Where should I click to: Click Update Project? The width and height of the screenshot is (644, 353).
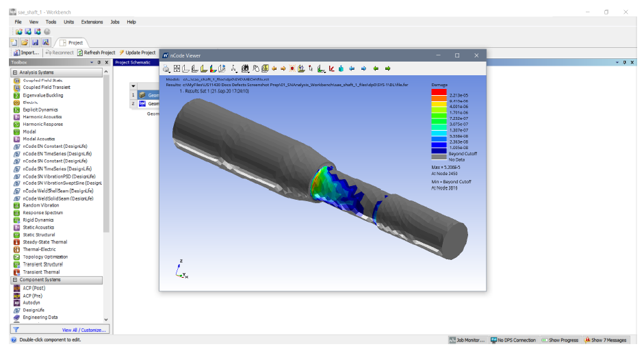point(138,53)
